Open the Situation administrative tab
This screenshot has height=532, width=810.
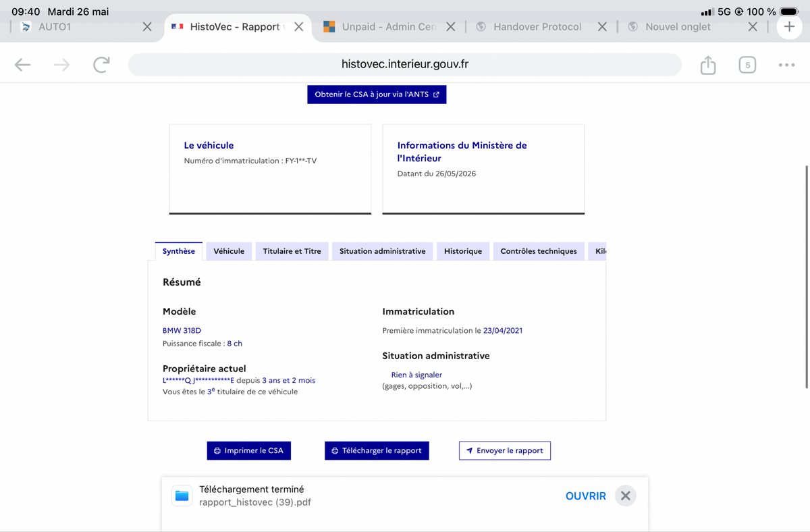pos(383,251)
